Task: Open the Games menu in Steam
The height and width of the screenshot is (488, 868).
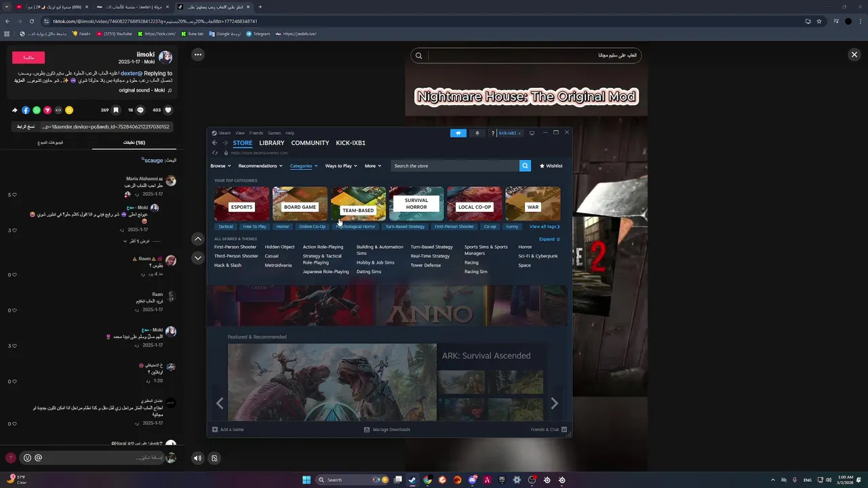Action: [274, 133]
